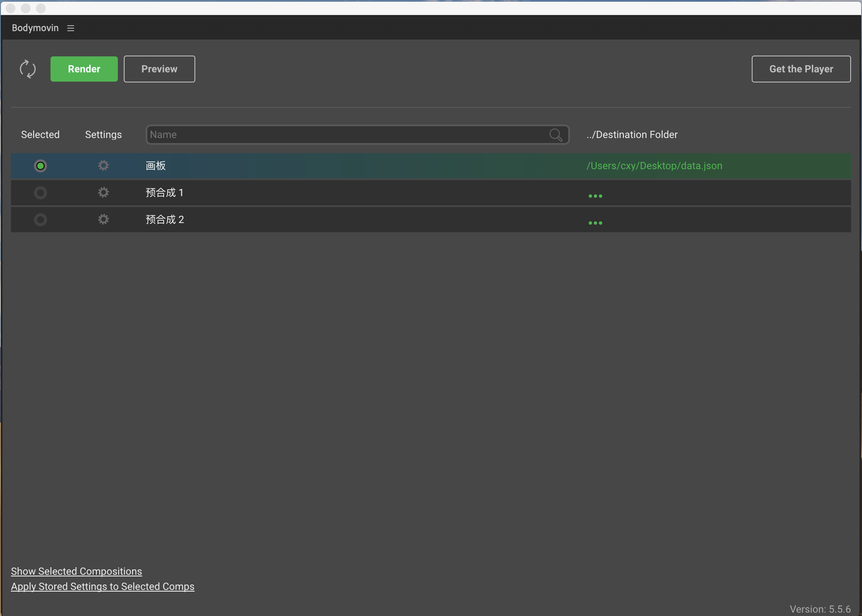Click the Bodymovin panel tab title
This screenshot has width=862, height=616.
[x=35, y=28]
